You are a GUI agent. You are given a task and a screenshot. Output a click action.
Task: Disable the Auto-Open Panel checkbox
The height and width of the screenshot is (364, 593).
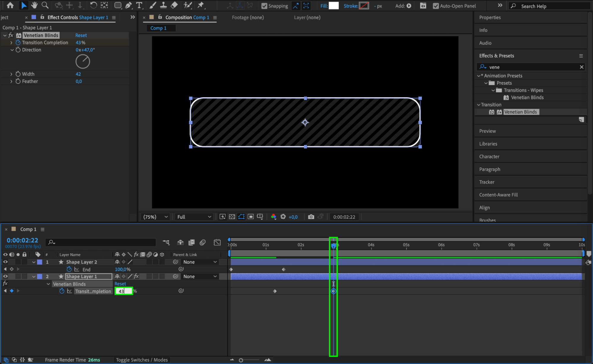(x=435, y=6)
